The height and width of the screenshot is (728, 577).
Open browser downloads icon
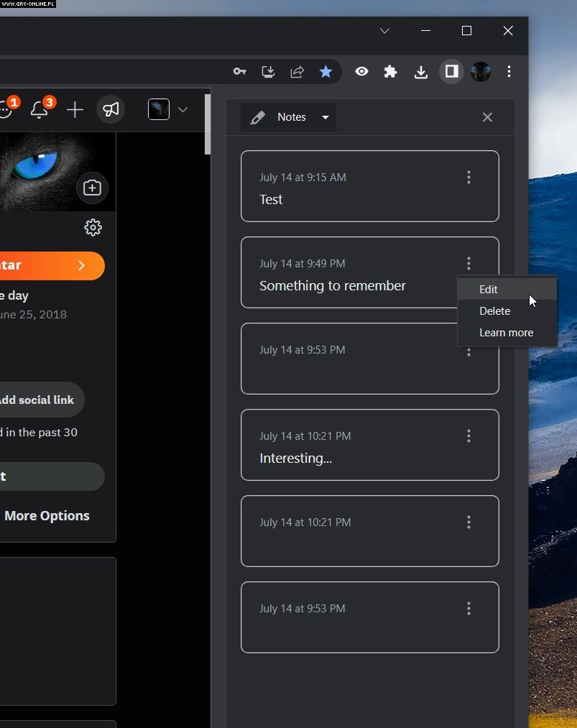coord(421,72)
